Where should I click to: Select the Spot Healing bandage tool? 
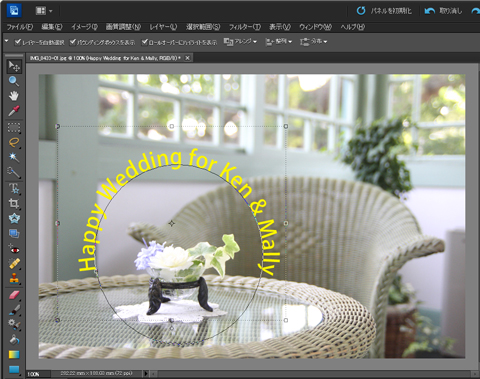click(x=14, y=263)
